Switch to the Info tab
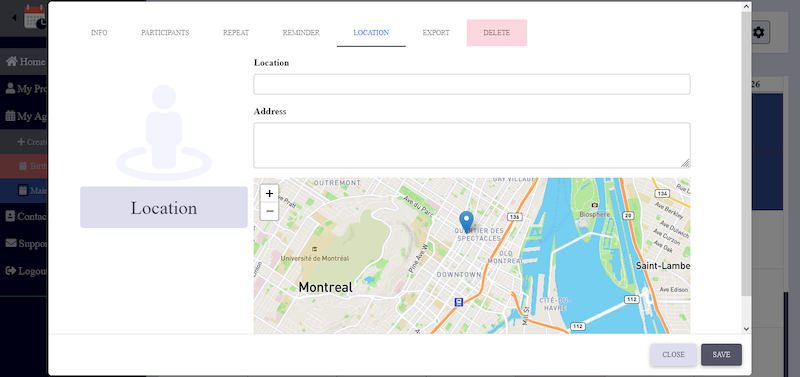The width and height of the screenshot is (800, 377). 99,33
